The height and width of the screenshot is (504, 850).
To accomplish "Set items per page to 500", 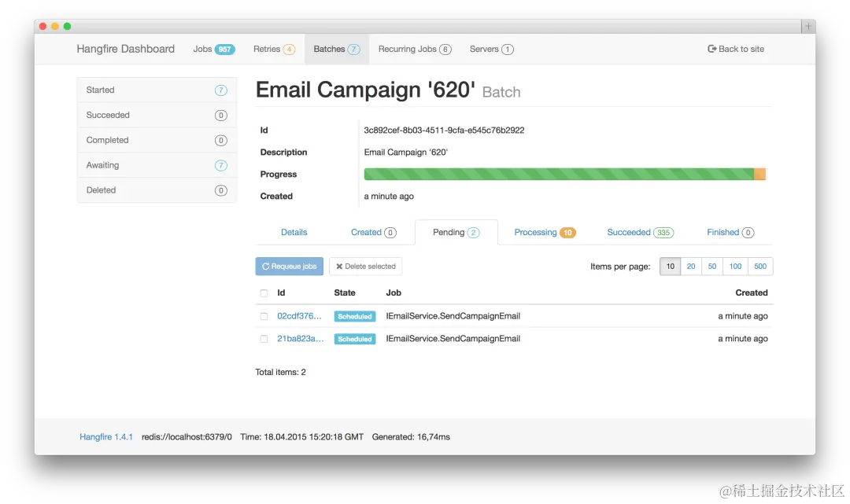I will click(x=760, y=267).
